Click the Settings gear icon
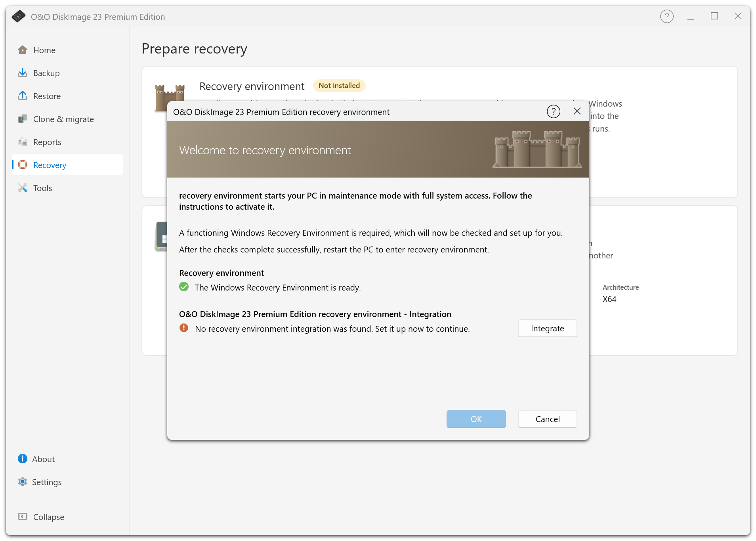The image size is (756, 541). (x=23, y=482)
